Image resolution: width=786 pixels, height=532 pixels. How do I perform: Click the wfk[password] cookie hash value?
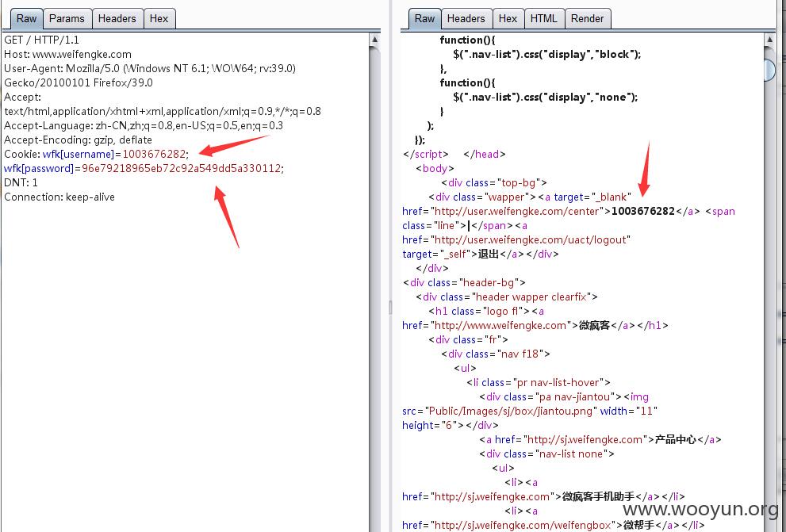tap(181, 168)
